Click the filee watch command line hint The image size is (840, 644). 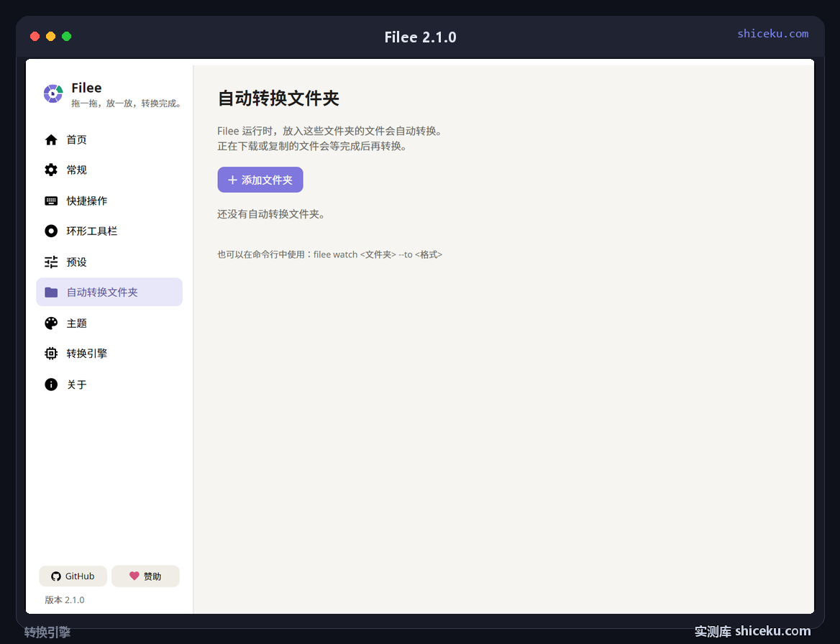pos(329,254)
